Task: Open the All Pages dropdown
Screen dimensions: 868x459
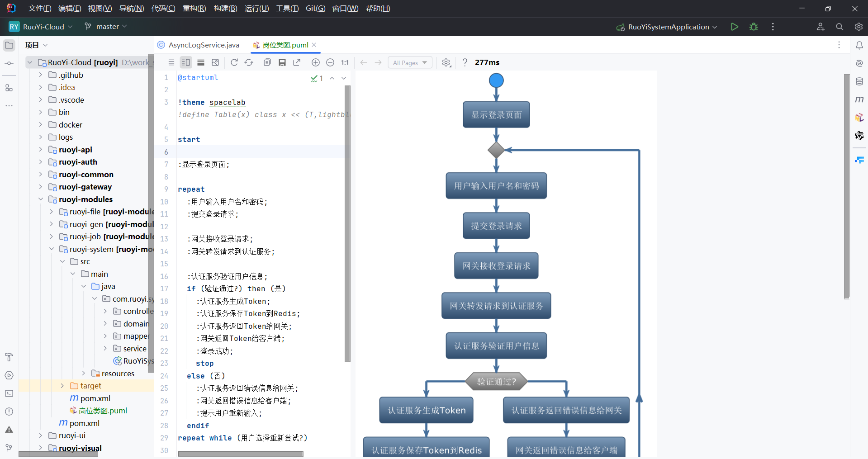Action: (409, 62)
